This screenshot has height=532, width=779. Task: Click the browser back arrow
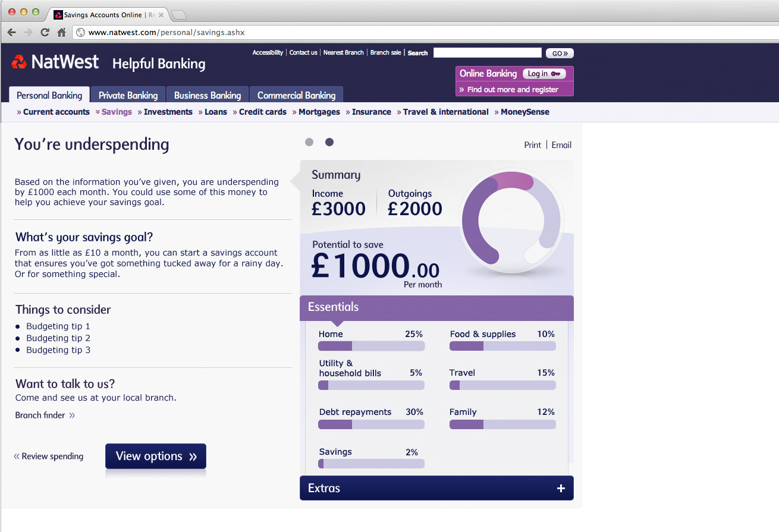[x=12, y=33]
